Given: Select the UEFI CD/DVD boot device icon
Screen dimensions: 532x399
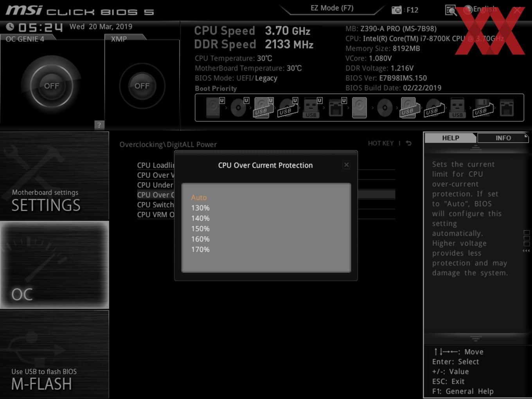Looking at the screenshot, I should (x=239, y=108).
